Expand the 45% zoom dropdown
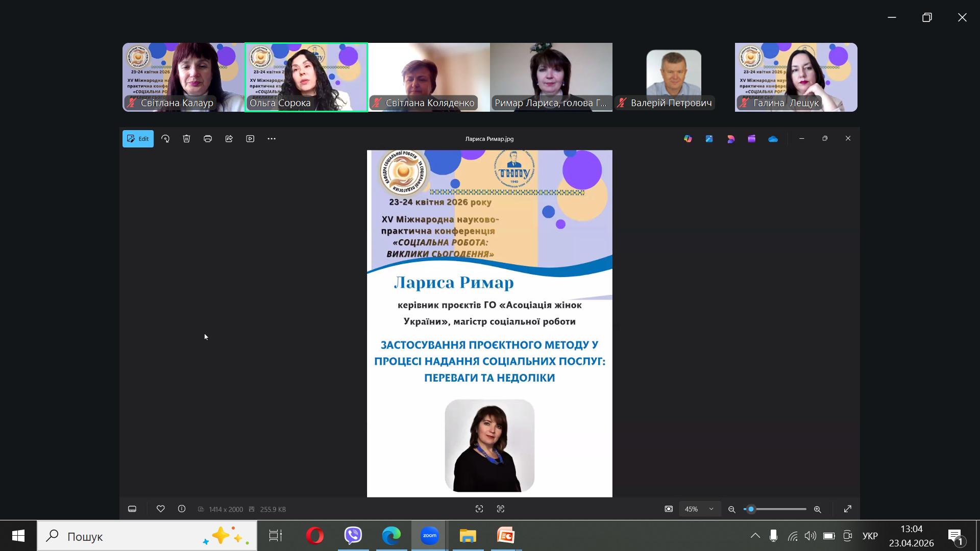980x551 pixels. (x=699, y=509)
